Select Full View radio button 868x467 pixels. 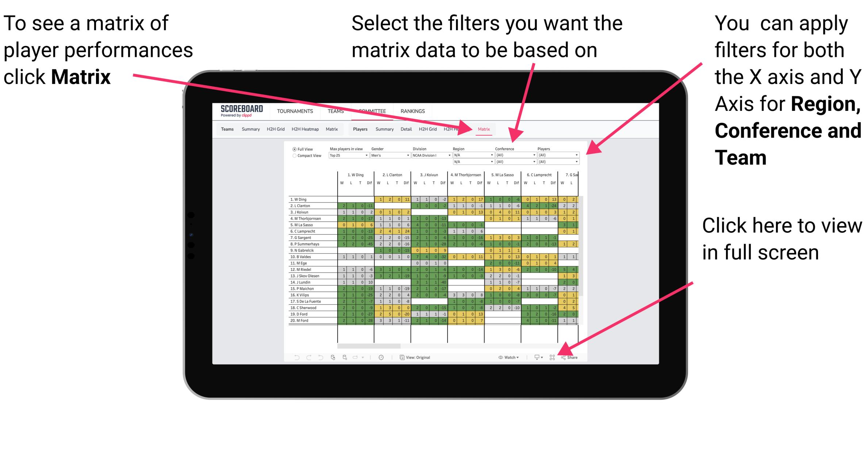[x=292, y=150]
